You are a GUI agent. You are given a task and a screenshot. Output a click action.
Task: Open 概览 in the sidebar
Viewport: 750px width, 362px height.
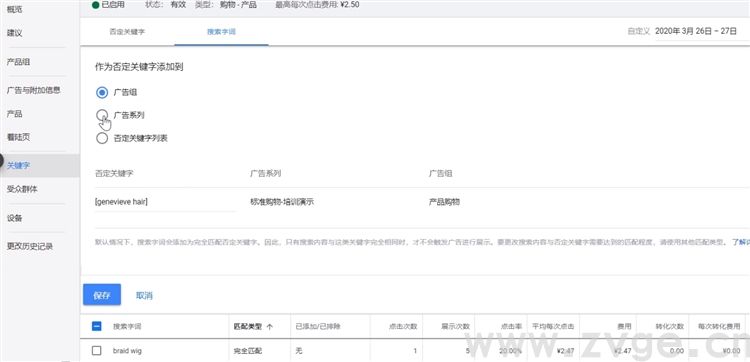(14, 9)
